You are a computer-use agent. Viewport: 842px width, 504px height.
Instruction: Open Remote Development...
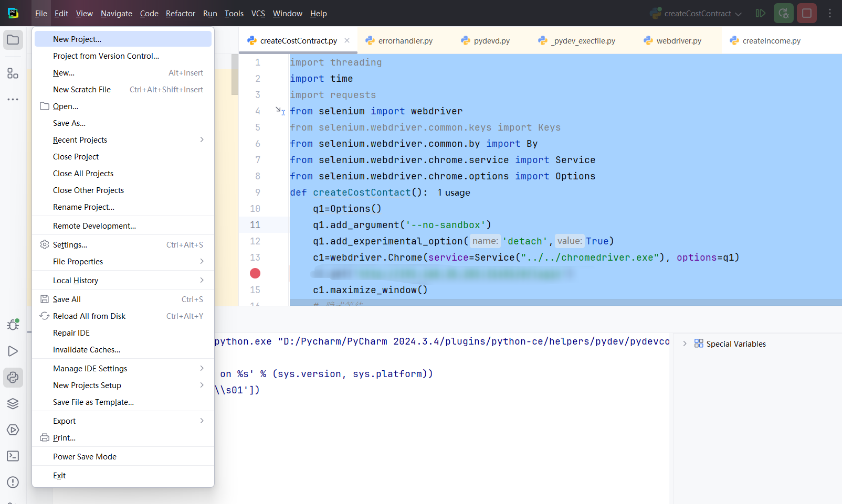(x=123, y=226)
